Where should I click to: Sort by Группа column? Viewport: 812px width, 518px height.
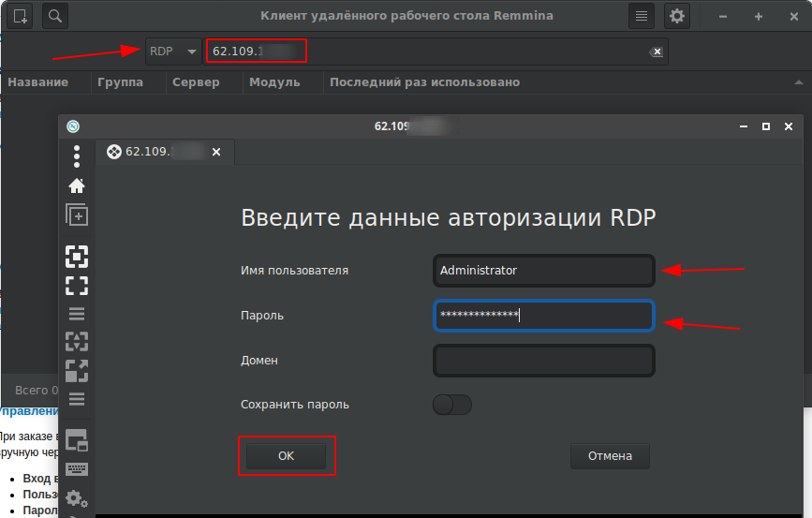120,82
